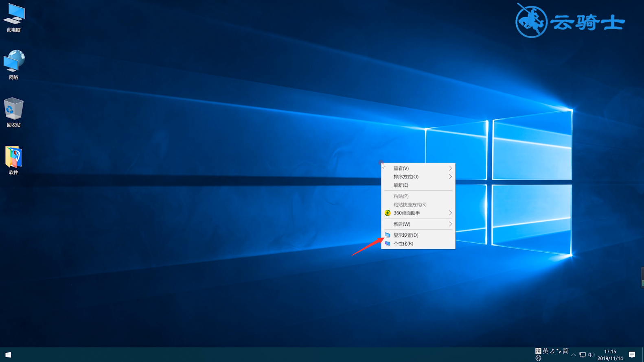Viewport: 644px width, 362px height.
Task: Show hidden tray icons chevron
Action: (574, 355)
